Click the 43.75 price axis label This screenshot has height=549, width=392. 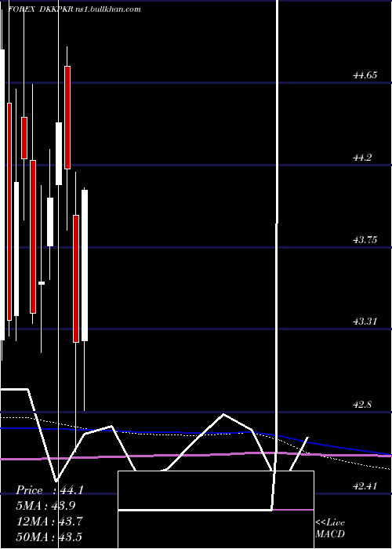(x=365, y=240)
